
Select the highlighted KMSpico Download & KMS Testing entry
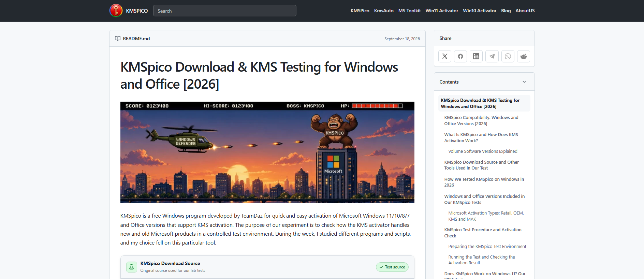[x=484, y=103]
